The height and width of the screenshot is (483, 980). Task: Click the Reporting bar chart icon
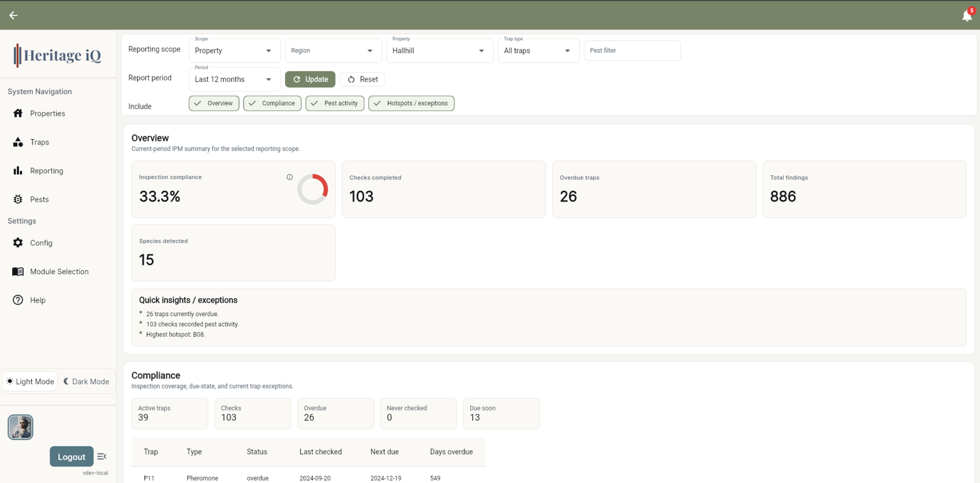18,171
